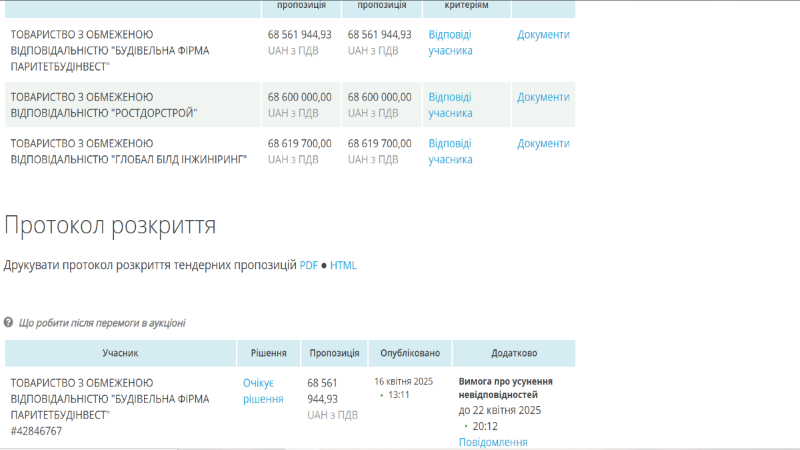800x450 pixels.
Task: Open 'Що робити після перемоги в аукціоні' hint
Action: point(102,323)
